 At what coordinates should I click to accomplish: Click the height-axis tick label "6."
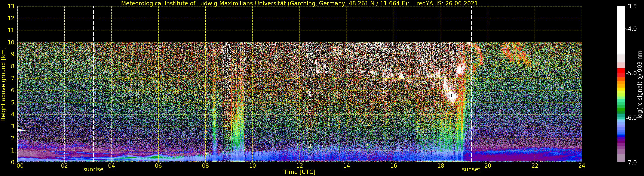point(13,91)
